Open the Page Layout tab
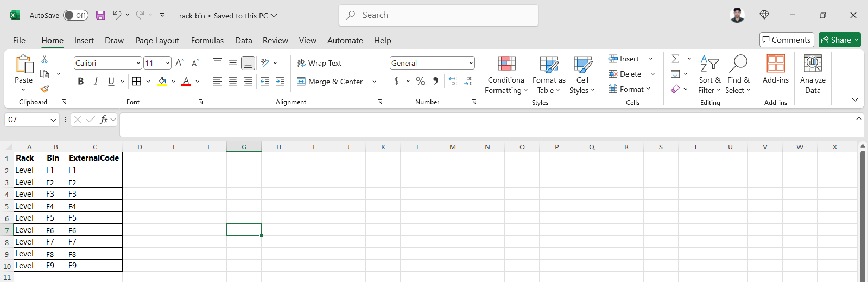The width and height of the screenshot is (868, 282). tap(157, 41)
